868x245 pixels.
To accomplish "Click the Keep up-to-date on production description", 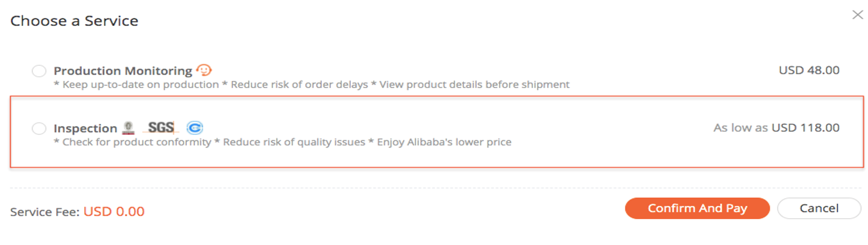I will coord(136,85).
